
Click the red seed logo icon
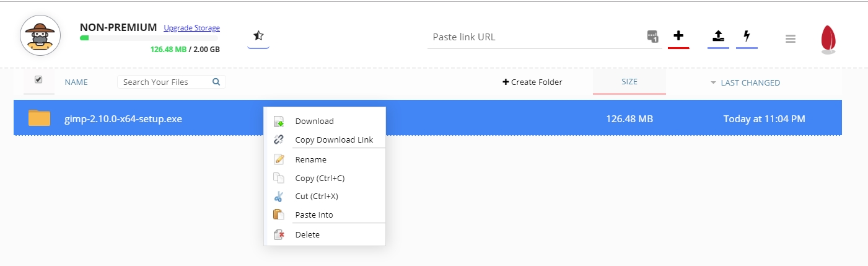pos(828,40)
